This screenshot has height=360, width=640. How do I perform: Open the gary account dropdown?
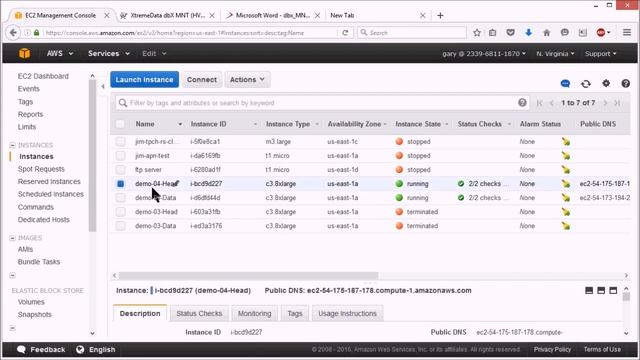tap(484, 53)
